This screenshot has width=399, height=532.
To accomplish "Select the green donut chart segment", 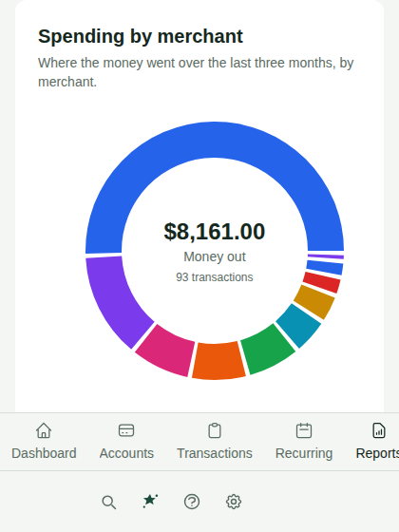I will click(x=267, y=349).
